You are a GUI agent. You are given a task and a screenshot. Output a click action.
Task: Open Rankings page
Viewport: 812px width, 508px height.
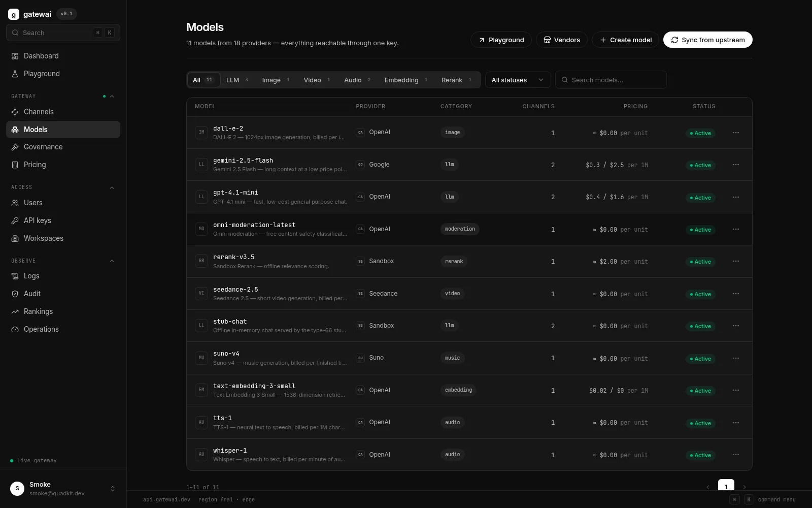(x=63, y=311)
